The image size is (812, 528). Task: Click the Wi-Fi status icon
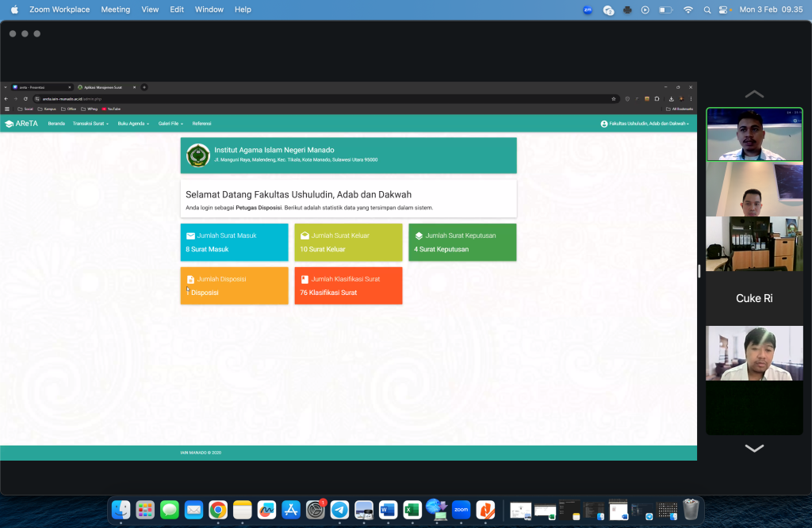click(688, 10)
